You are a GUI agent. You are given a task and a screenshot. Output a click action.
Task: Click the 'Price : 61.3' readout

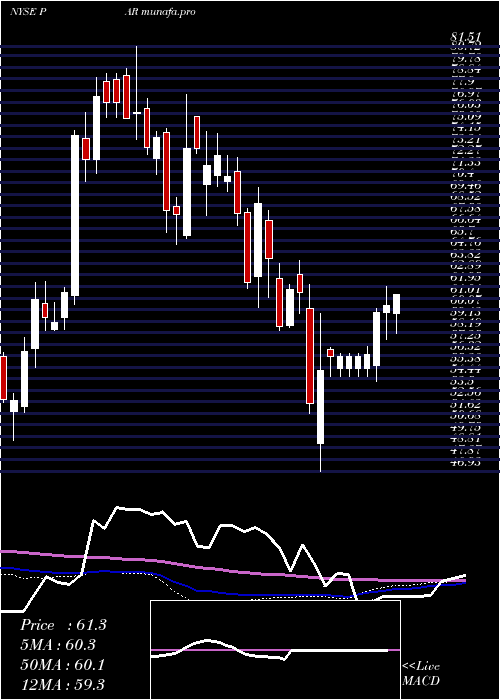click(63, 625)
